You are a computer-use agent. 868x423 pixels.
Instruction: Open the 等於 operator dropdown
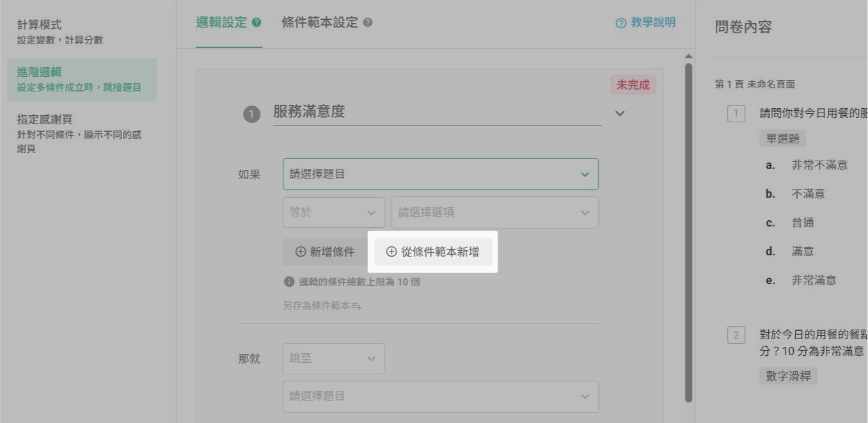point(333,212)
